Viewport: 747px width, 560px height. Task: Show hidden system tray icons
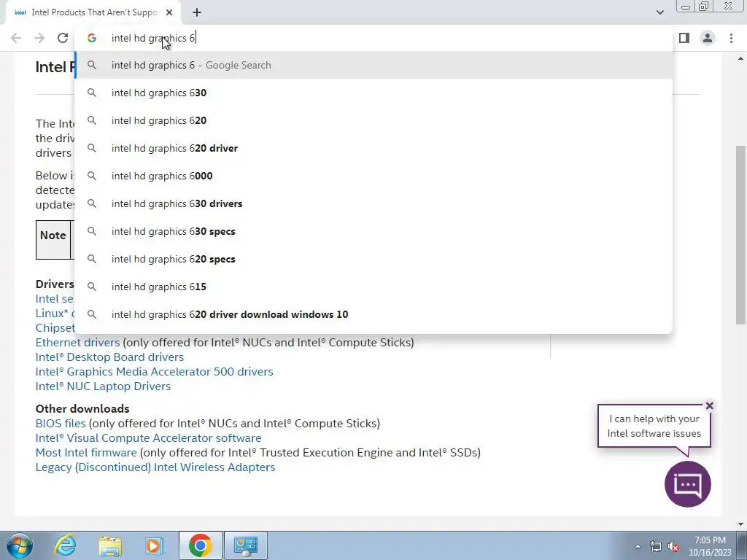(x=638, y=546)
